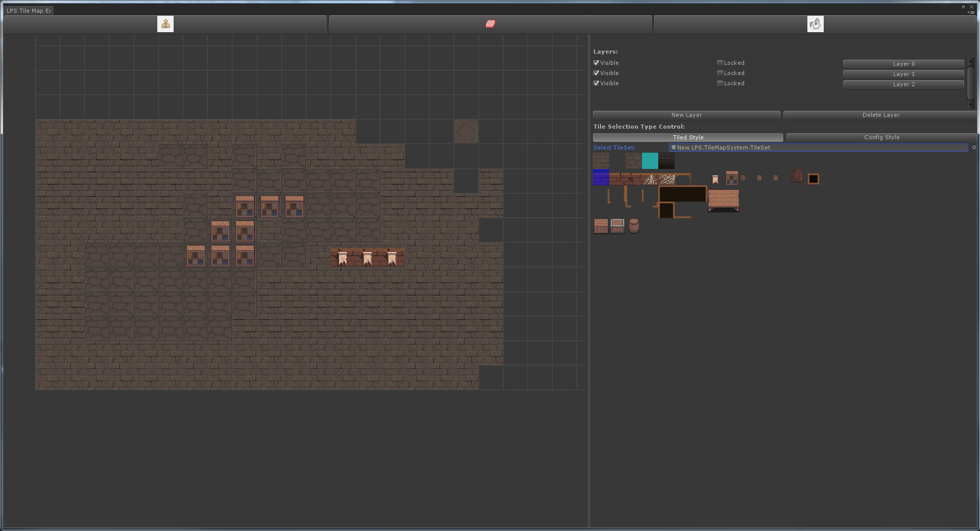Click the Select TileSet label
The height and width of the screenshot is (531, 980).
(x=614, y=148)
